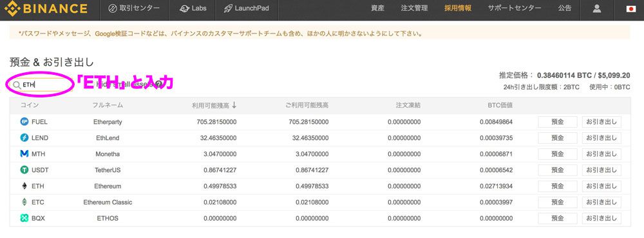Click the Ethereum Classic full name cell

pos(108,203)
